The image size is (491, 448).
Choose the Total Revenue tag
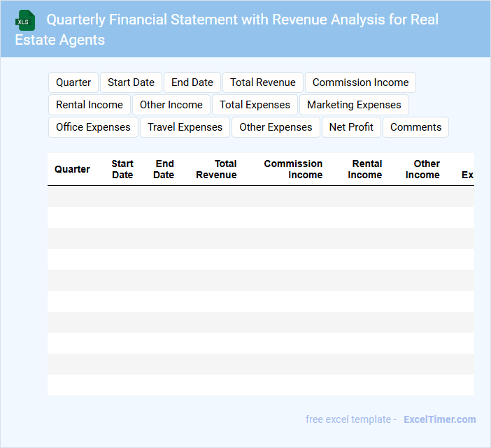(263, 82)
